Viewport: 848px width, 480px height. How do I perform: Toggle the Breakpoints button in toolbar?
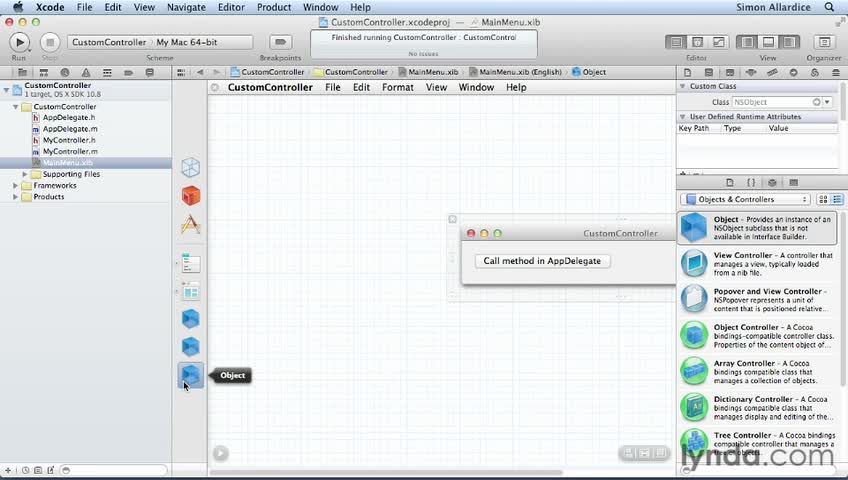[x=280, y=42]
